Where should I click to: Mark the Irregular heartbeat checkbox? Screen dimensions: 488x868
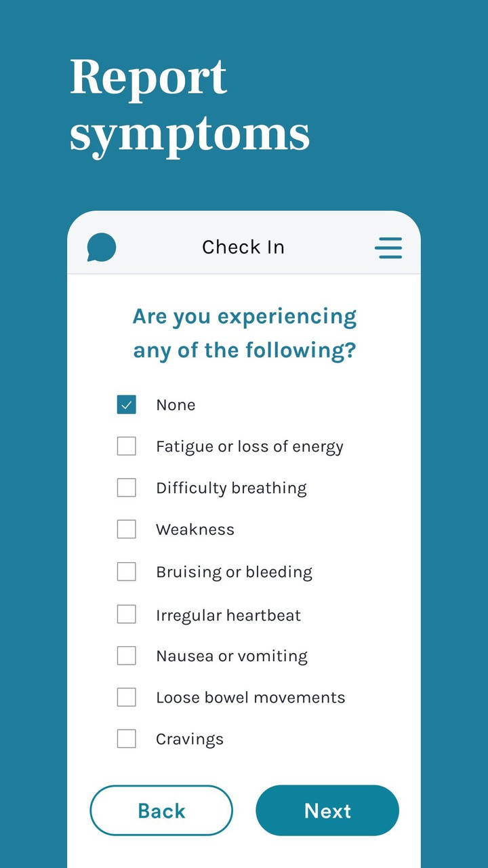point(127,614)
